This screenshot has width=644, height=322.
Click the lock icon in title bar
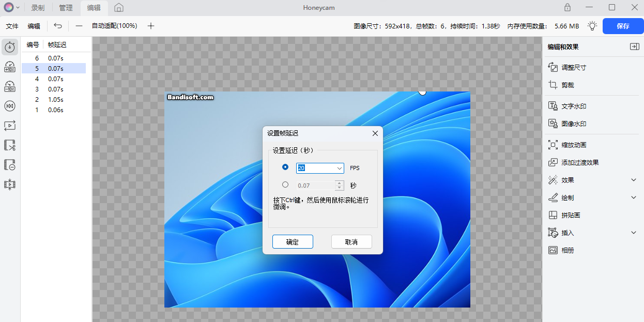click(568, 7)
